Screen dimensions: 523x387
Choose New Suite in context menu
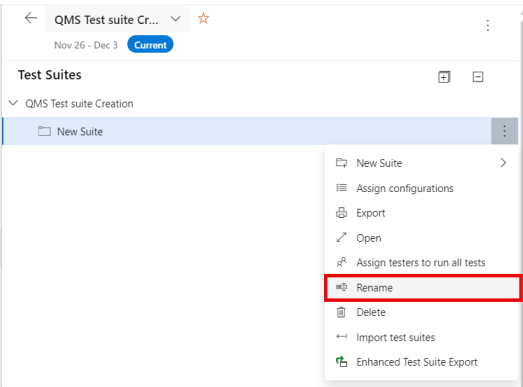[421, 163]
